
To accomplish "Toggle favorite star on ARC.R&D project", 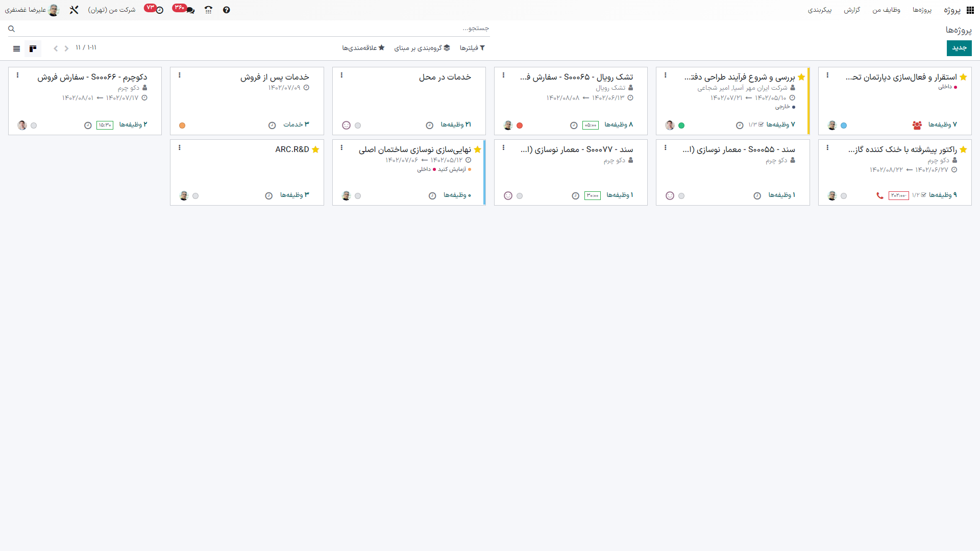I will [315, 149].
